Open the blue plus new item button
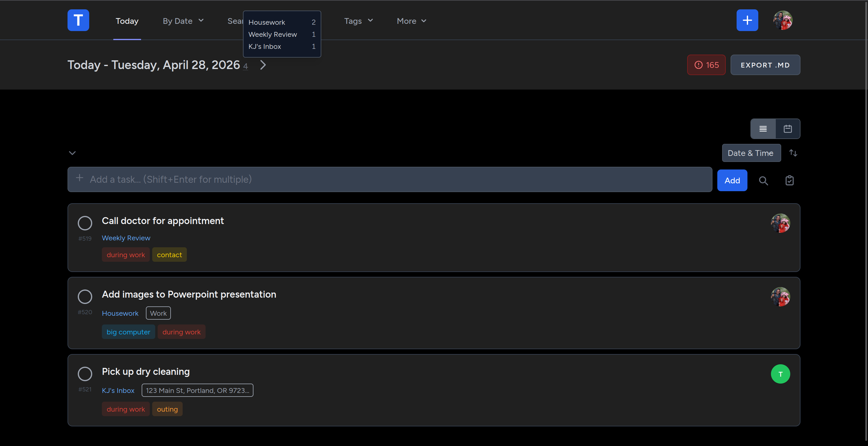The height and width of the screenshot is (446, 868). tap(747, 20)
